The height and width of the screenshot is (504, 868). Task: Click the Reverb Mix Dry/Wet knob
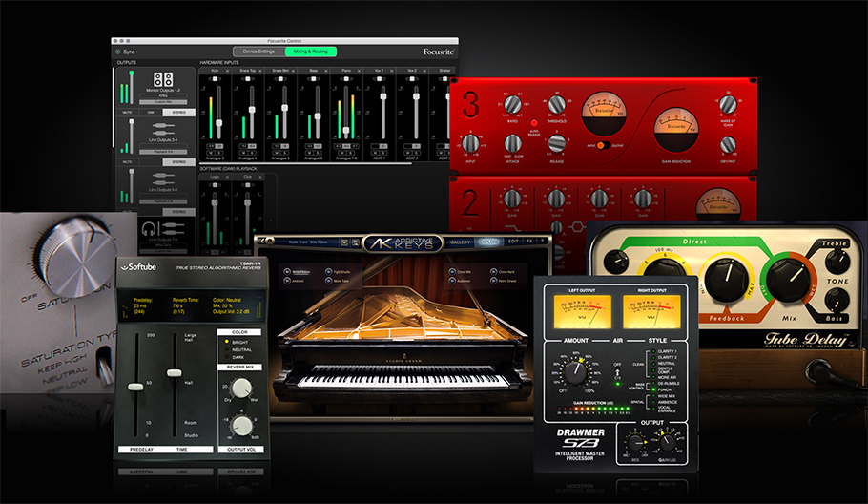pos(240,388)
